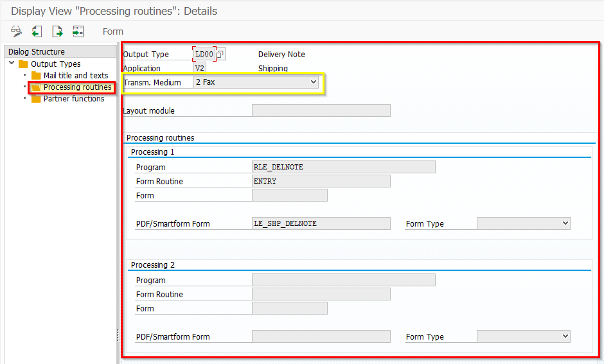Click Processing 2 Form Routine input field
Screen dimensions: 604x364
(321, 294)
